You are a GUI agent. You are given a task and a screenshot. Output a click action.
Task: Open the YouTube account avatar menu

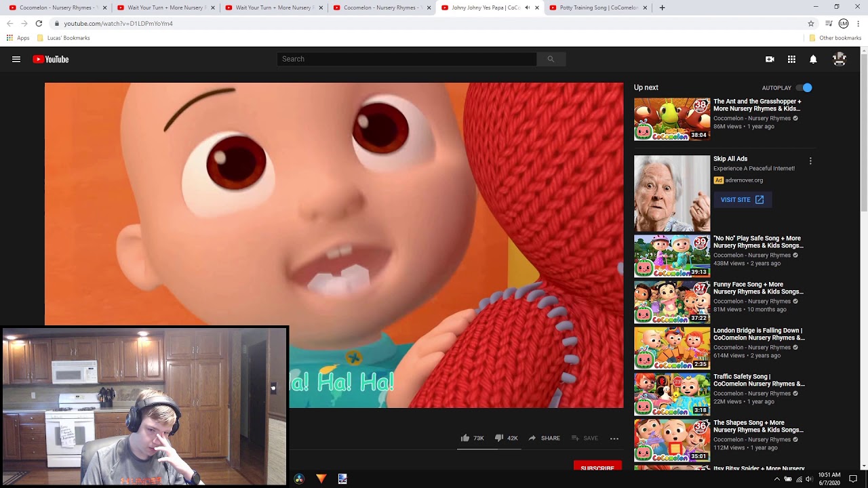pos(840,59)
